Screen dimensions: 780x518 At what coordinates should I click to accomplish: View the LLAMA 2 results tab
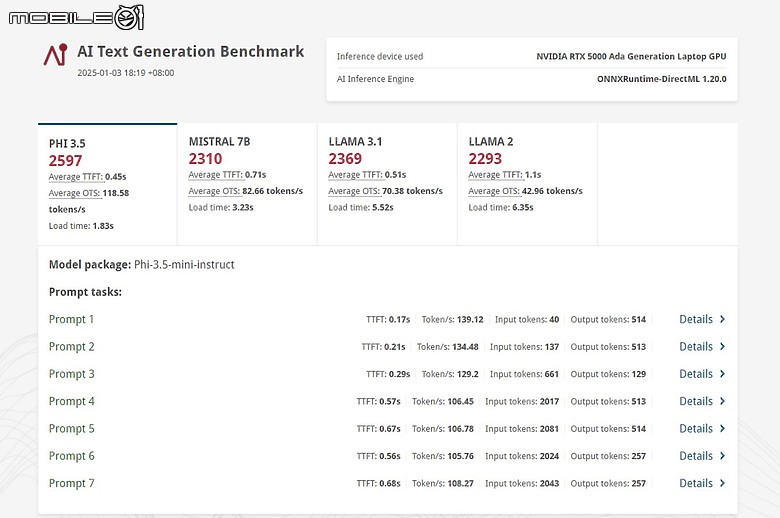[x=527, y=184]
